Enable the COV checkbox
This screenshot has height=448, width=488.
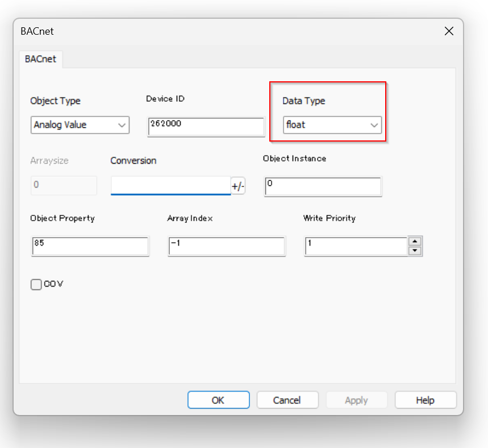click(36, 284)
